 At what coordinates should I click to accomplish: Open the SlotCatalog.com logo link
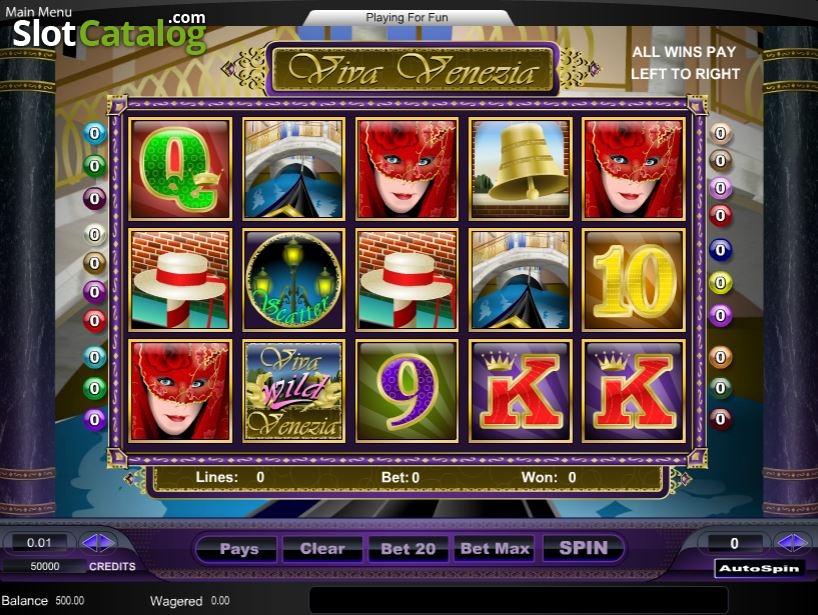110,32
